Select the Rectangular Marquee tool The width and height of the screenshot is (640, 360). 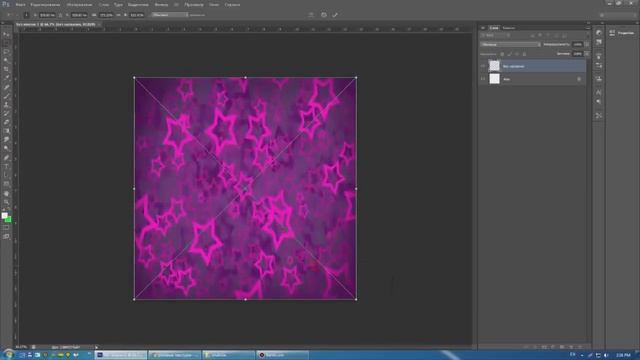pyautogui.click(x=6, y=43)
